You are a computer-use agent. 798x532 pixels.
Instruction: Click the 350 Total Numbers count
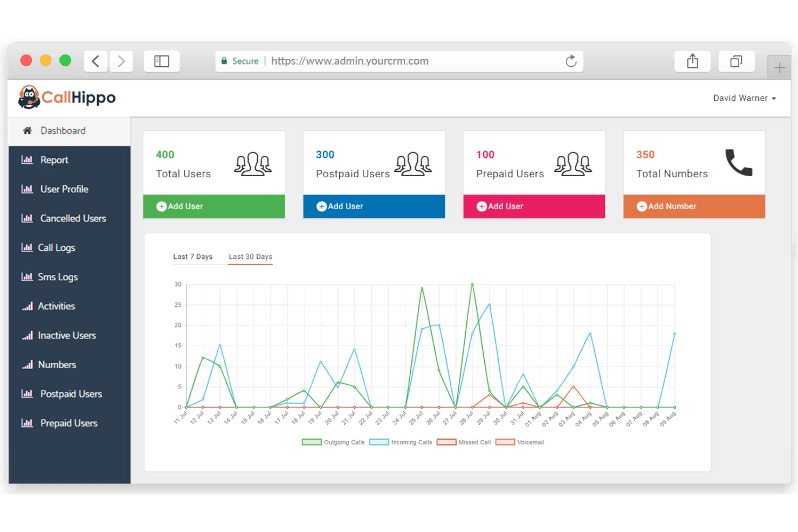coord(645,155)
